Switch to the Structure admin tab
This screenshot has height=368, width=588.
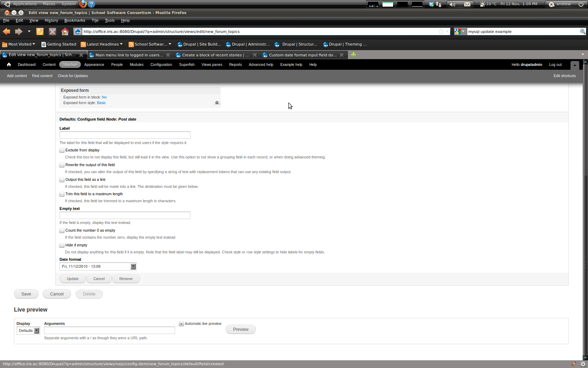click(70, 64)
